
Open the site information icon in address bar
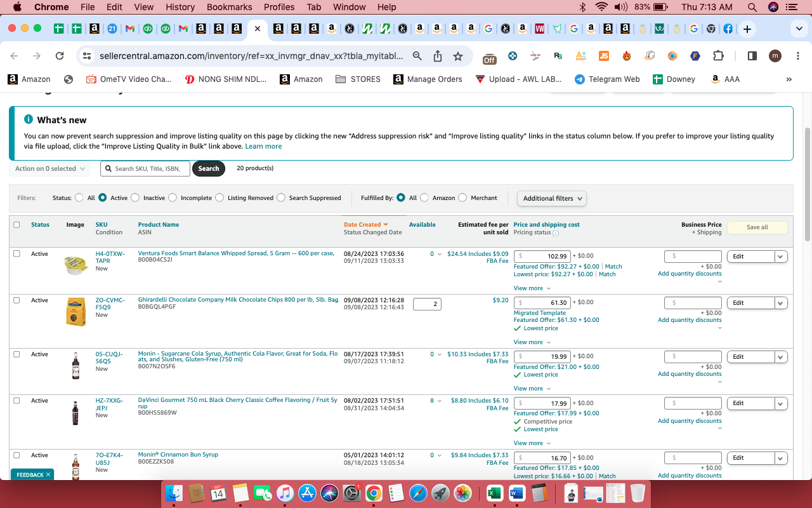pos(88,56)
